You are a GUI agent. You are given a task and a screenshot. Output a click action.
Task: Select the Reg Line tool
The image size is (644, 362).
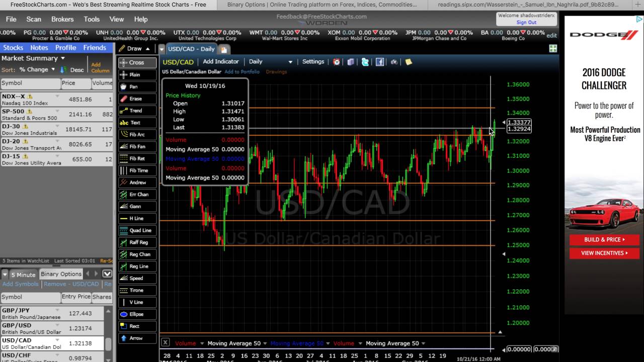137,266
